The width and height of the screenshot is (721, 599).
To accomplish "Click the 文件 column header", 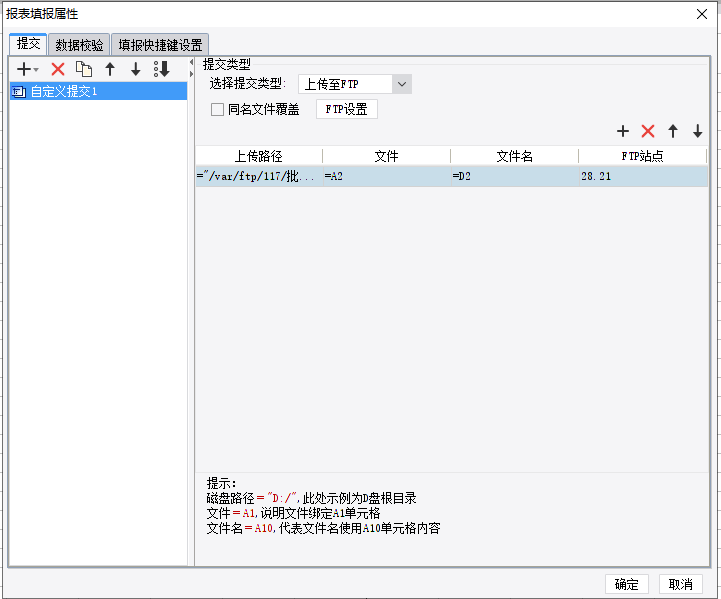I will pos(386,156).
